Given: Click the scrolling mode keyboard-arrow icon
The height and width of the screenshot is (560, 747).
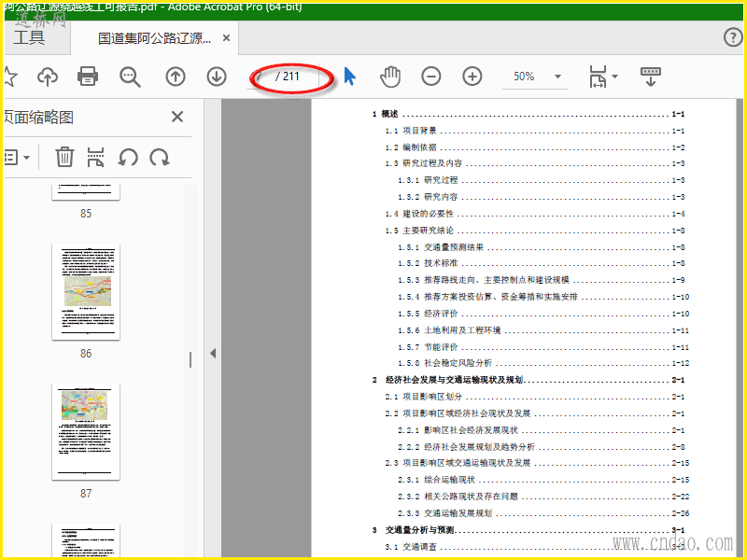Looking at the screenshot, I should (x=650, y=77).
